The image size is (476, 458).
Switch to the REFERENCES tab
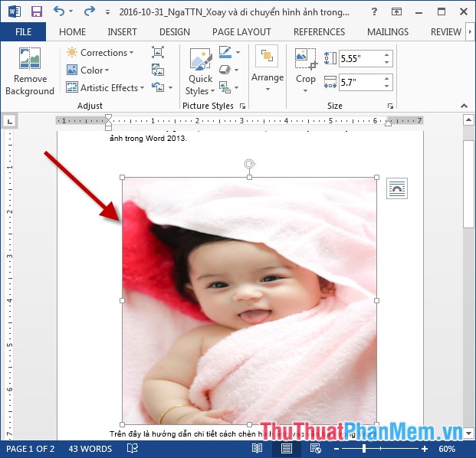[319, 32]
